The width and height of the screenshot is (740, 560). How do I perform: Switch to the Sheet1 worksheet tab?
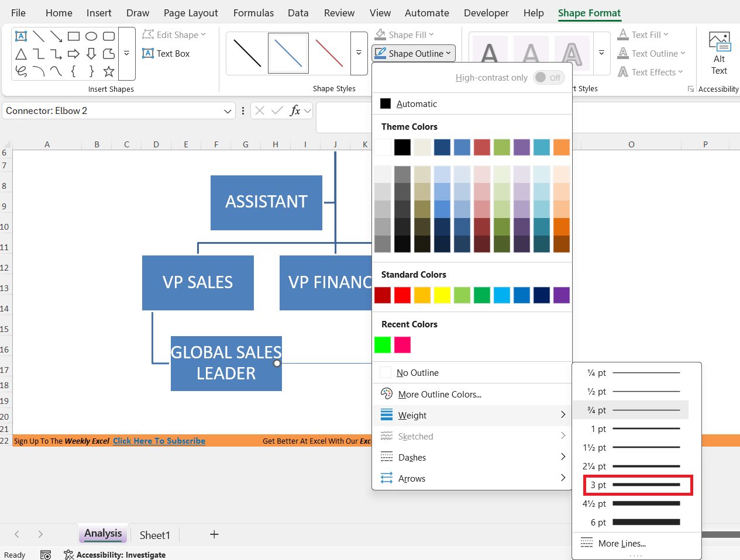[155, 535]
